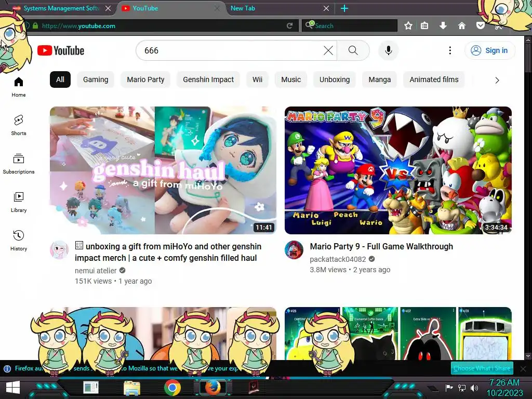Screen dimensions: 532x399
Task: Close the Systems Management tab
Action: (108, 8)
